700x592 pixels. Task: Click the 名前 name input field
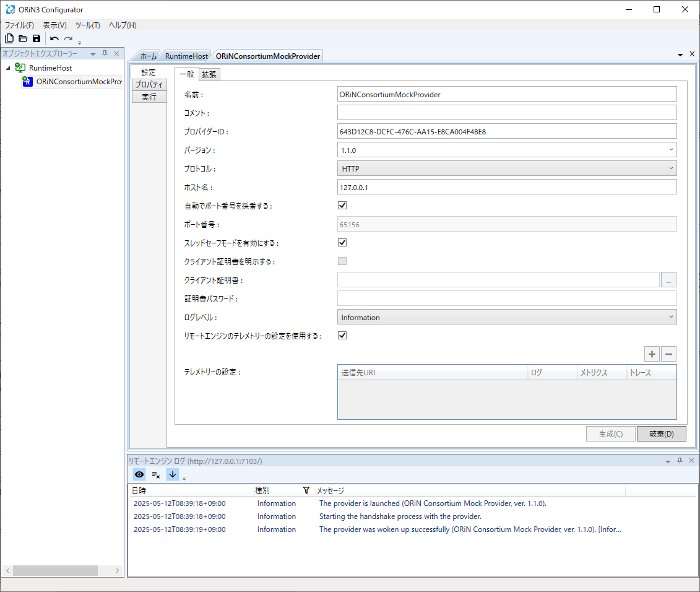point(507,94)
